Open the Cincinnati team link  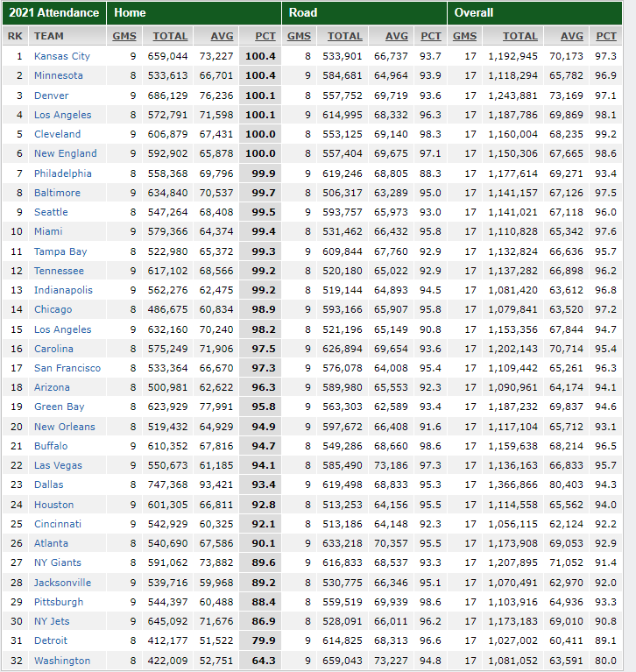coord(58,524)
